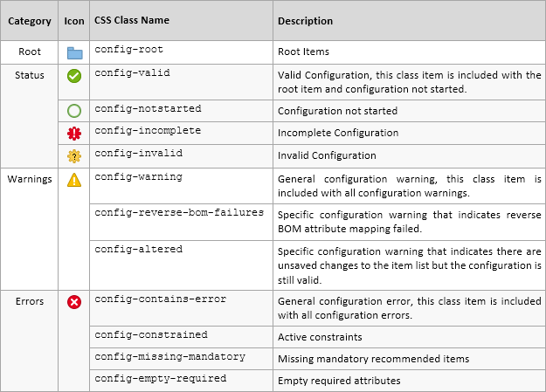The width and height of the screenshot is (546, 392).
Task: Click the Warnings category cell
Action: point(30,179)
